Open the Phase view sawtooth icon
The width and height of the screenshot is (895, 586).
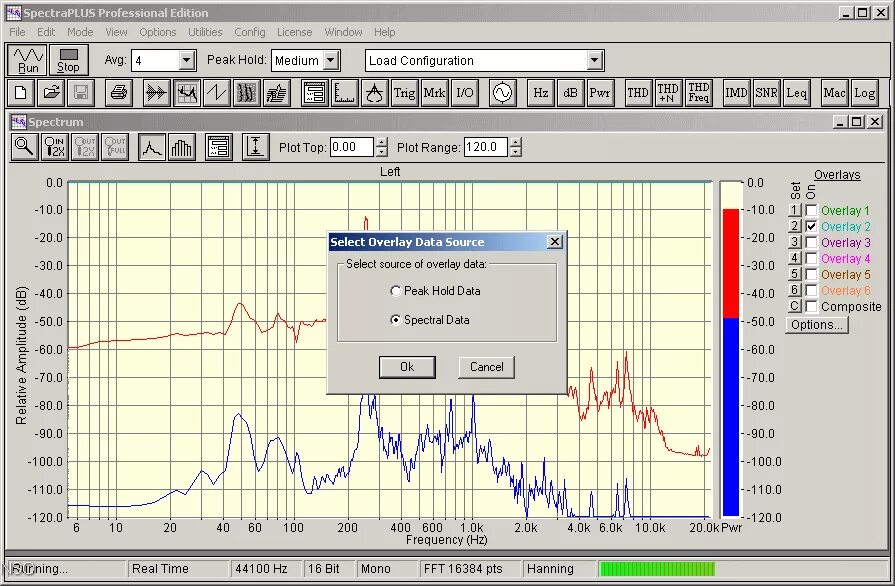point(217,93)
